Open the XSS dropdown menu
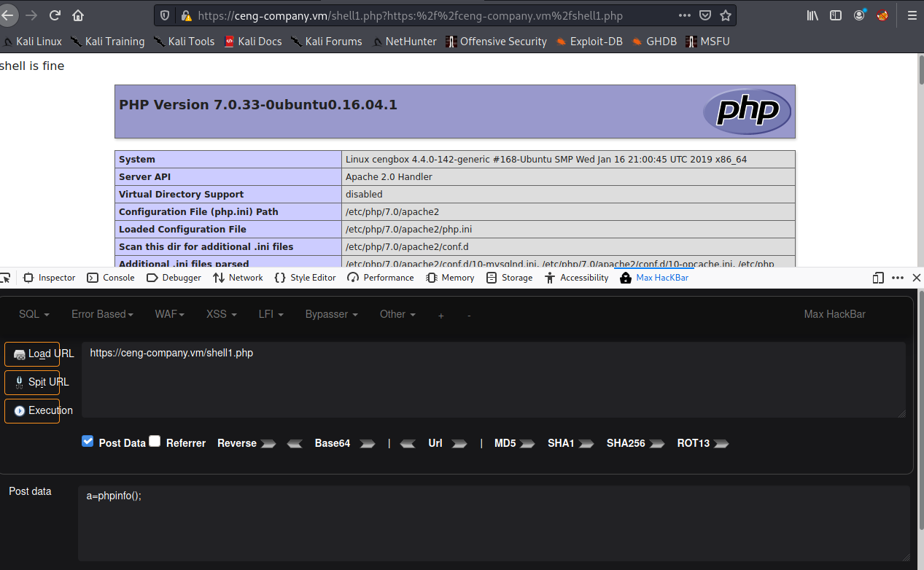 coord(222,314)
